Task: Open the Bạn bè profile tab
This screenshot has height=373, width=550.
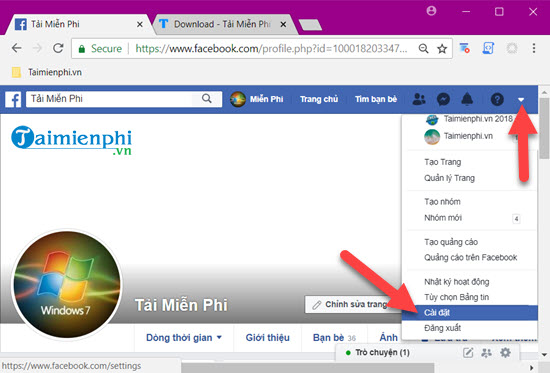Action: (x=334, y=338)
